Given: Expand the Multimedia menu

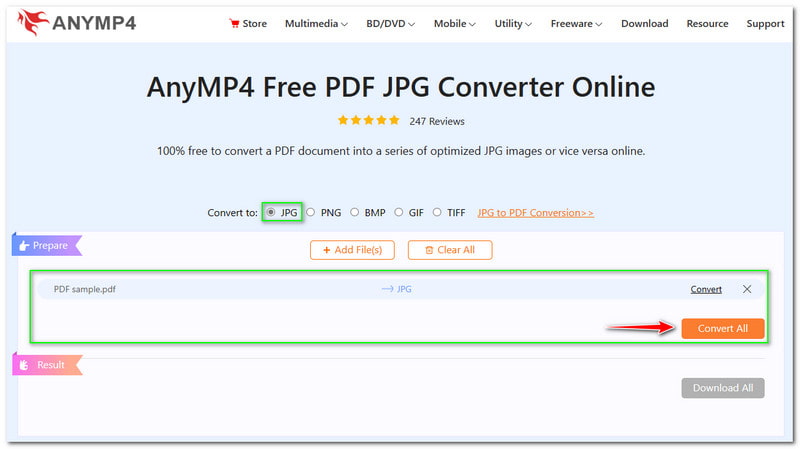Looking at the screenshot, I should coord(316,23).
